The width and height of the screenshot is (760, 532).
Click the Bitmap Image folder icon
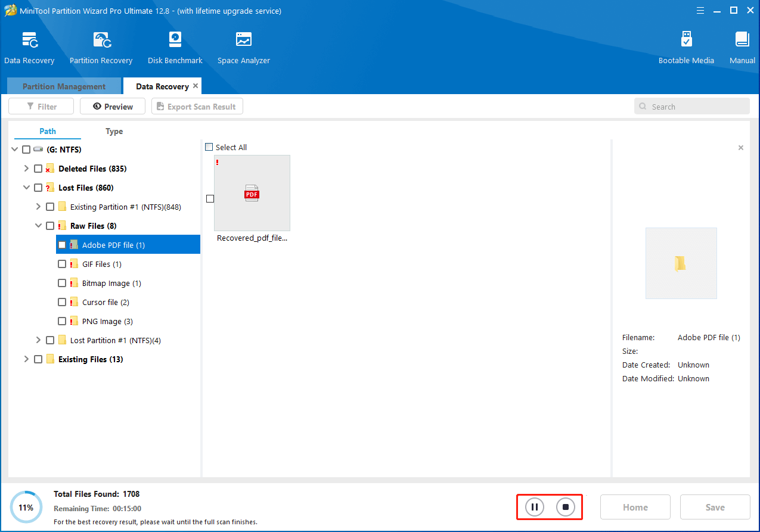[x=74, y=283]
